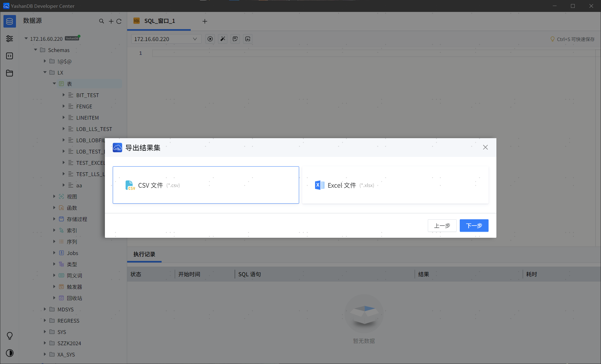Click the Excel file icon
601x364 pixels.
coord(319,185)
